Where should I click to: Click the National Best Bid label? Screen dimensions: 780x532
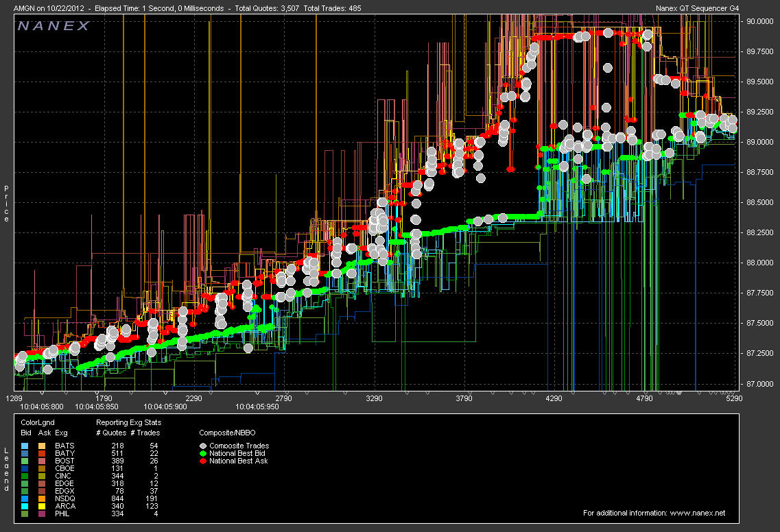237,453
